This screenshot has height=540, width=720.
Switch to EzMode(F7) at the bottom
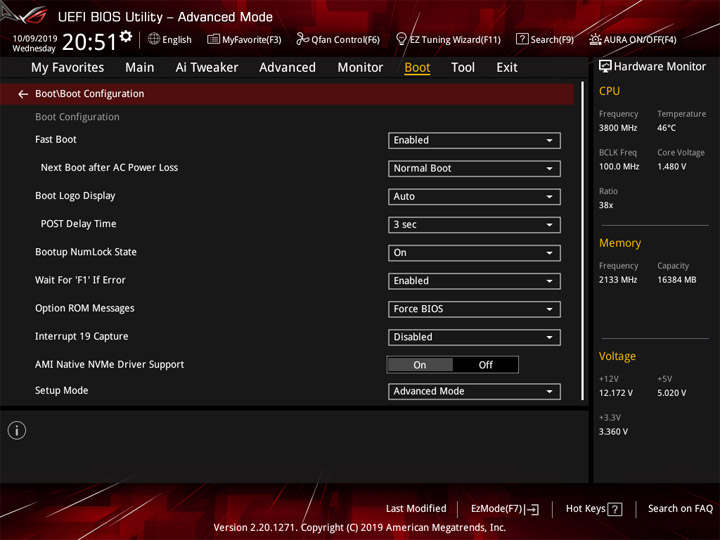click(x=505, y=509)
